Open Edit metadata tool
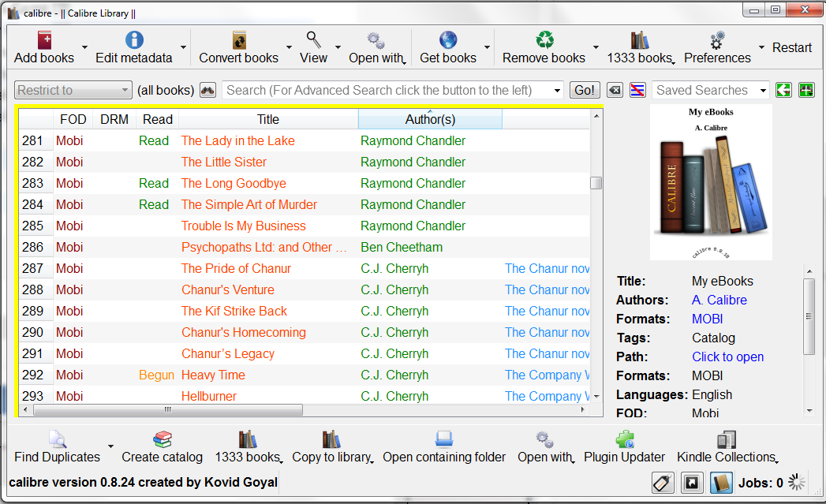 [134, 48]
